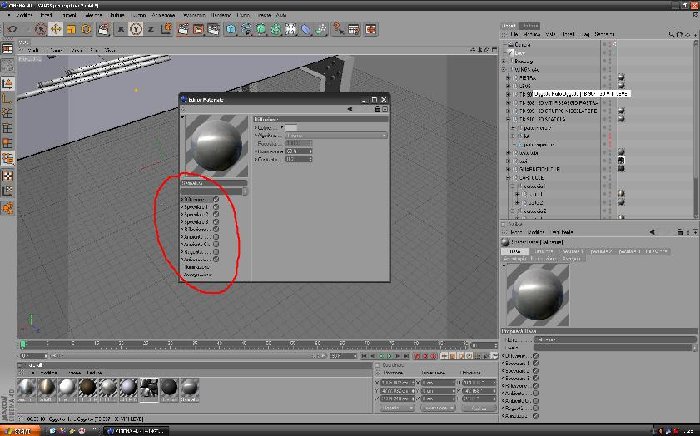Screen dimensions: 700x436
Task: Click the context help question-mark pointer icon
Action: point(338,29)
